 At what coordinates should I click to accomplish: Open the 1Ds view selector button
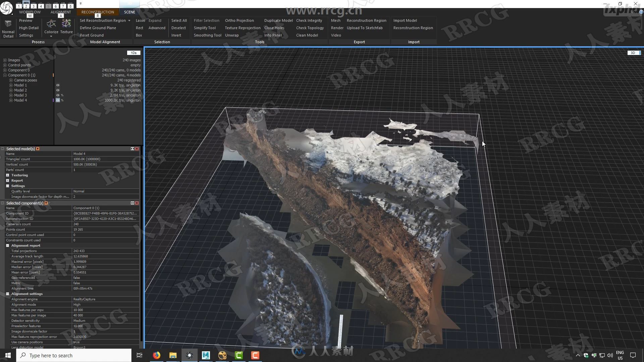(x=133, y=53)
